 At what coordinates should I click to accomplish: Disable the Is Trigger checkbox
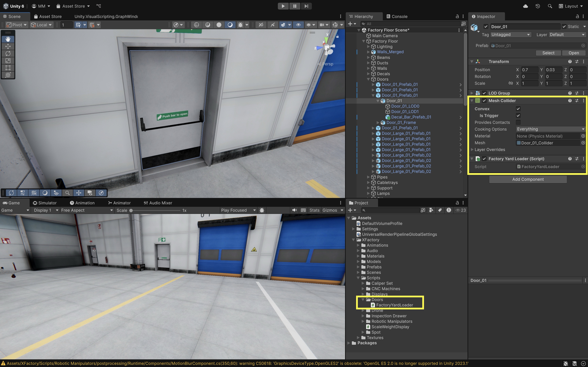518,116
